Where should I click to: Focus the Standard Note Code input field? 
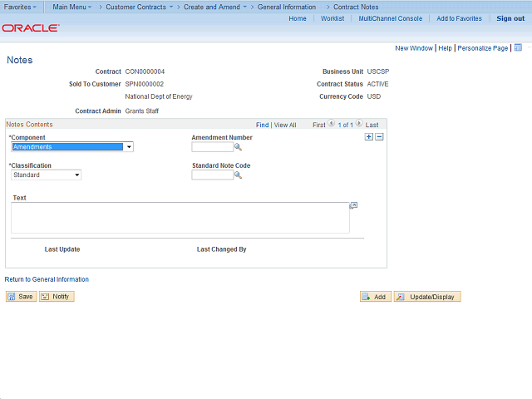213,175
